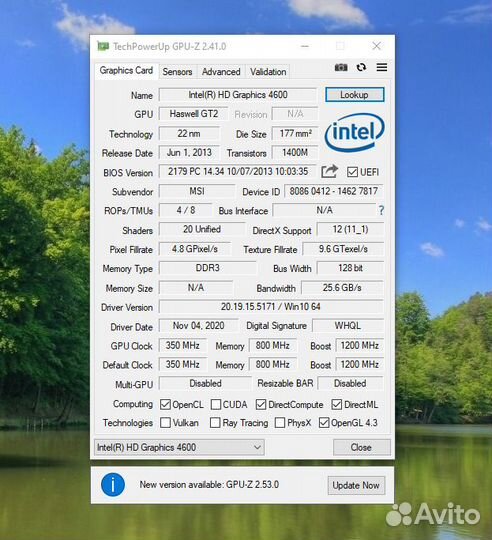Click the Die Size value 177 mm²
The height and width of the screenshot is (540, 492).
(x=295, y=133)
